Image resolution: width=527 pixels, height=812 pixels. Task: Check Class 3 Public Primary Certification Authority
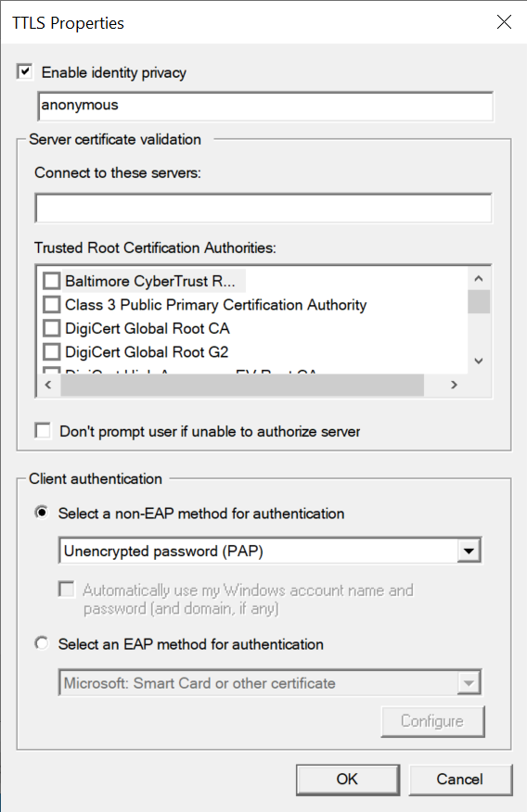tap(51, 304)
